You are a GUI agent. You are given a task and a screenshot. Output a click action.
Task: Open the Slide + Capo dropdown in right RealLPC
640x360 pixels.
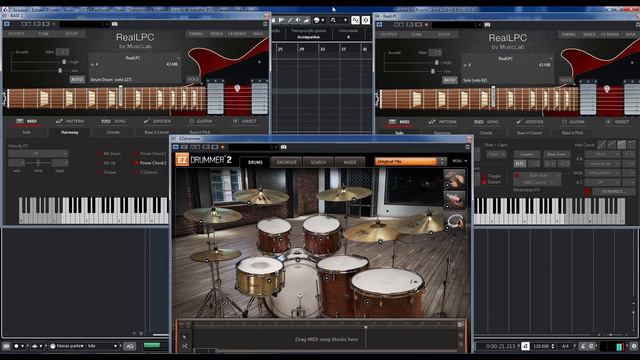tap(496, 154)
